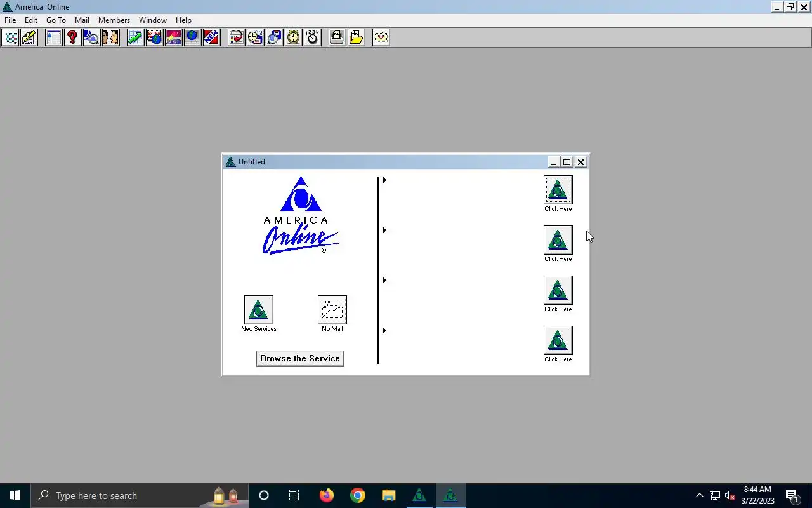This screenshot has width=812, height=508.
Task: Click the No Mail mailbox icon
Action: pyautogui.click(x=332, y=310)
